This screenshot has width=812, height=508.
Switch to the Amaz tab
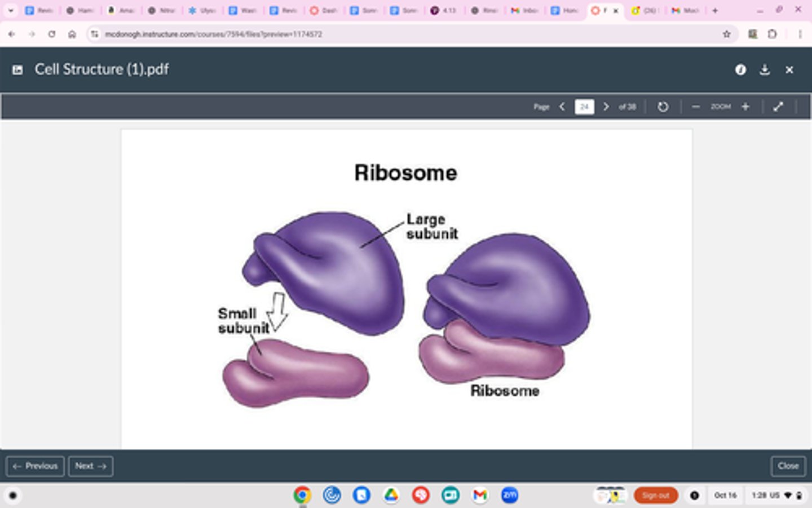(121, 10)
